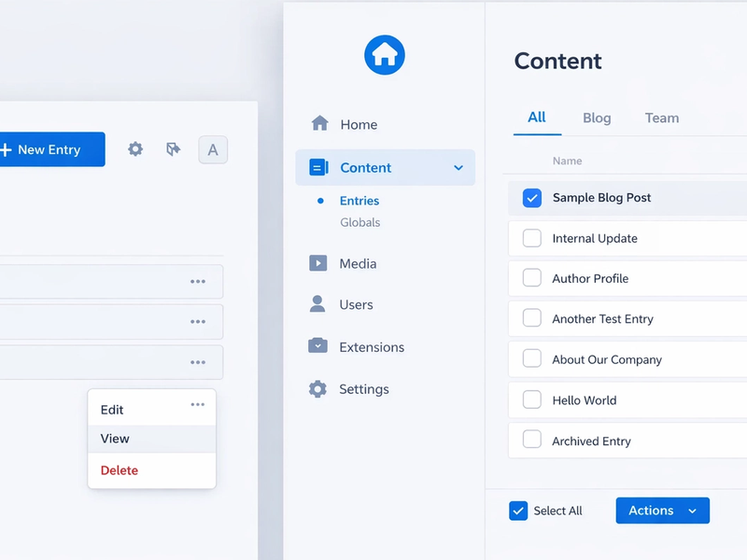Choose Edit in the context menu

112,410
